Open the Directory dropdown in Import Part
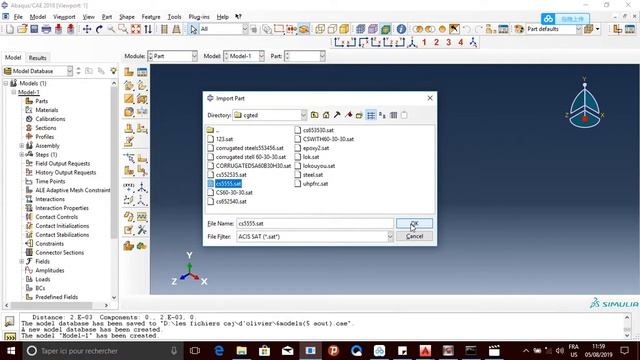Screen dimensions: 640x360 point(304,115)
